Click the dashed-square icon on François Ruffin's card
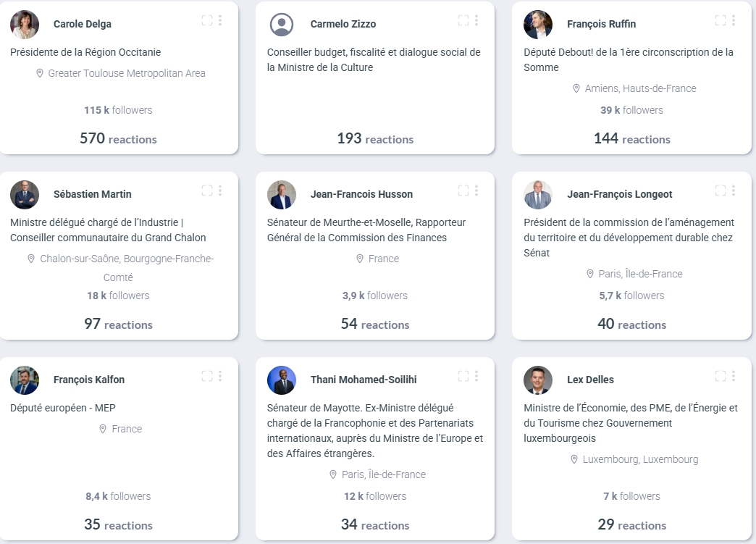This screenshot has height=544, width=756. pyautogui.click(x=721, y=21)
